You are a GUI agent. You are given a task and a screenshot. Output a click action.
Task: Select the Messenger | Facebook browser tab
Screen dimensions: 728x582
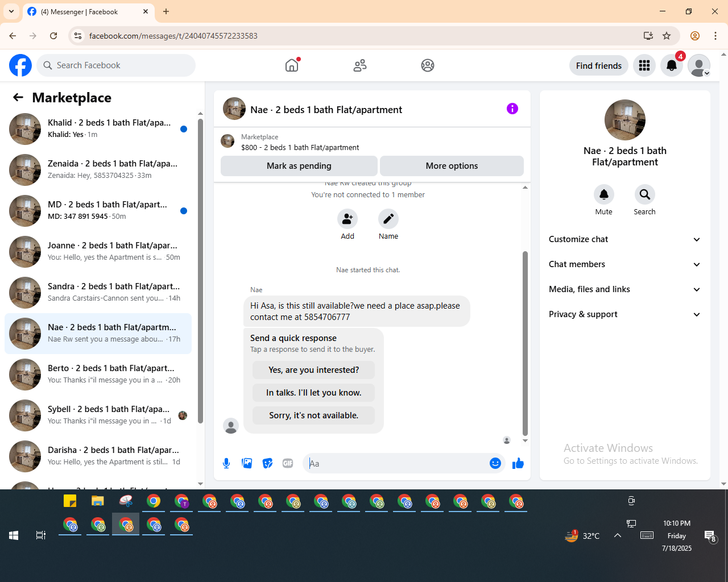[88, 11]
